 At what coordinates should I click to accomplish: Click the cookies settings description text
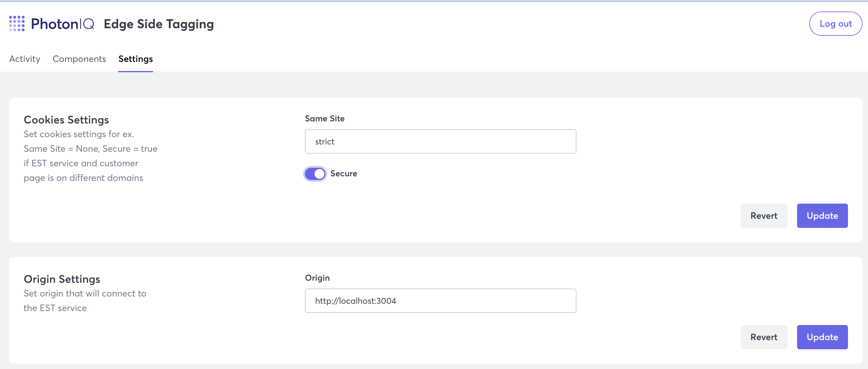pos(90,156)
